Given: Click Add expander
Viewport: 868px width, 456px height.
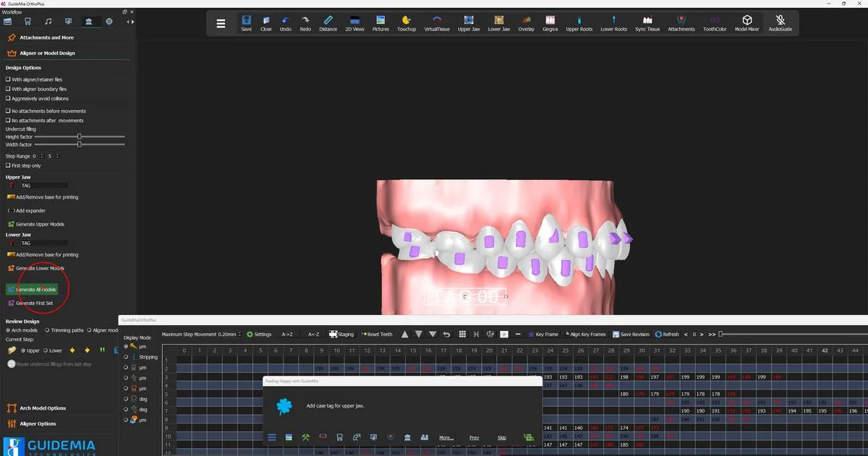Looking at the screenshot, I should coord(26,210).
